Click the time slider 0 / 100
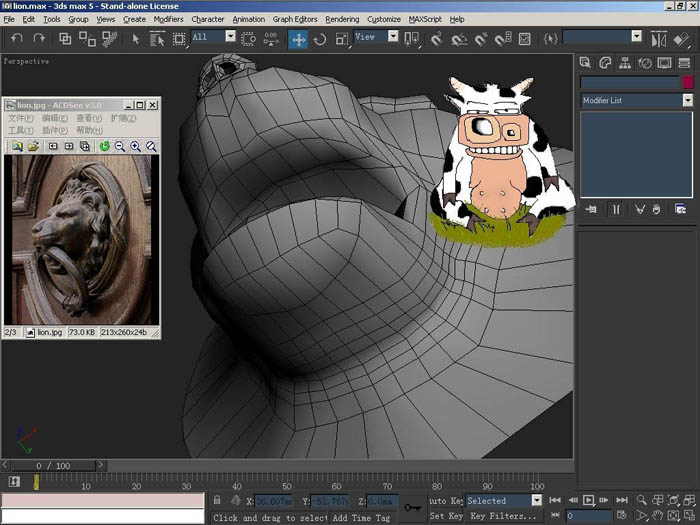 pyautogui.click(x=53, y=466)
